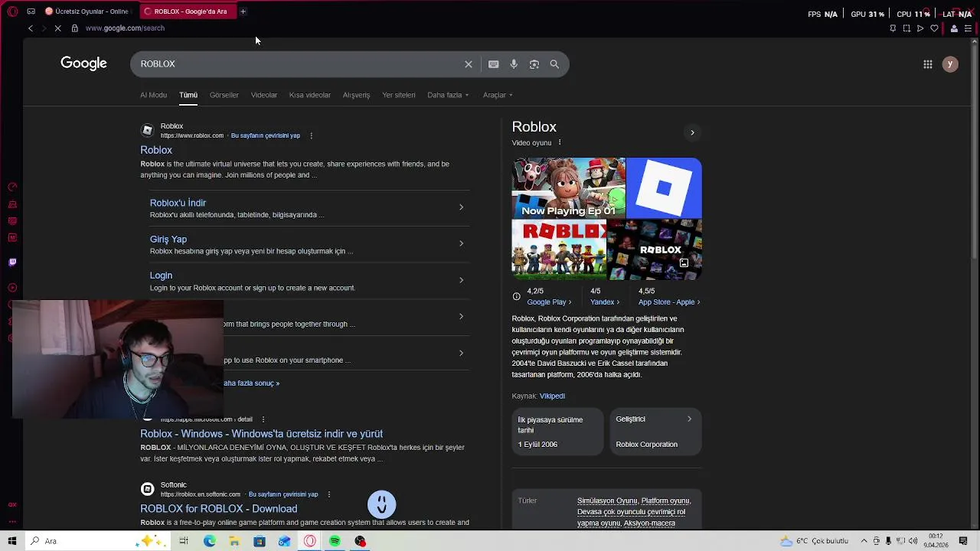Screen dimensions: 980x551
Task: Open the Vikipedi source link
Action: (552, 396)
